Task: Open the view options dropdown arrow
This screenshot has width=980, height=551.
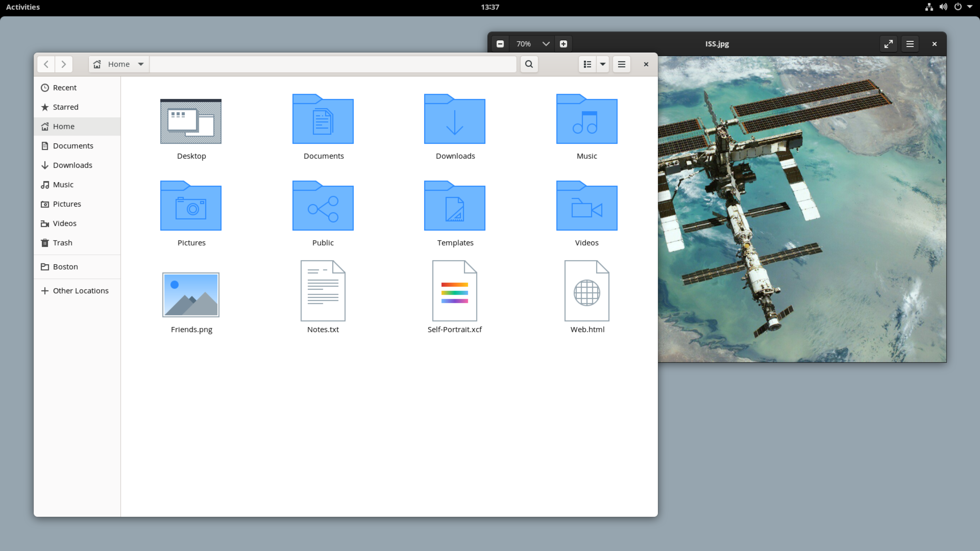Action: tap(603, 64)
